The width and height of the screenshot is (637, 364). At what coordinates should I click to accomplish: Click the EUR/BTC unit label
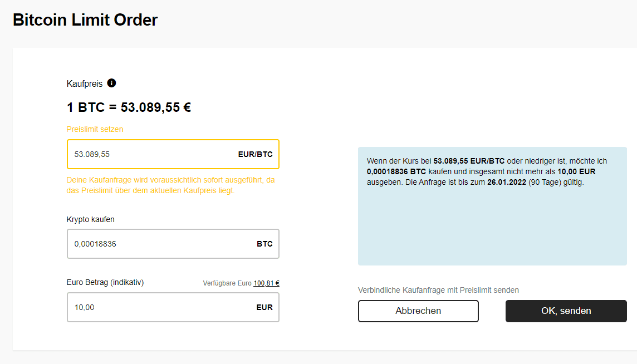(255, 154)
